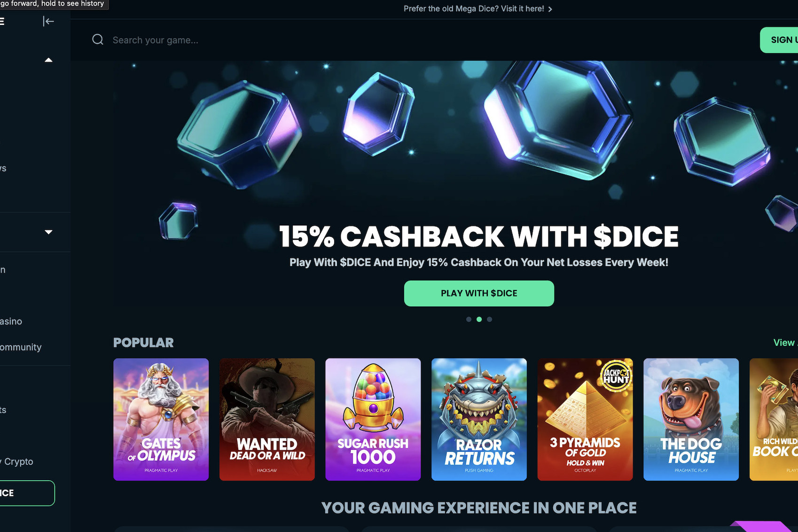The width and height of the screenshot is (798, 532).
Task: Select the active middle carousel dot
Action: click(479, 319)
